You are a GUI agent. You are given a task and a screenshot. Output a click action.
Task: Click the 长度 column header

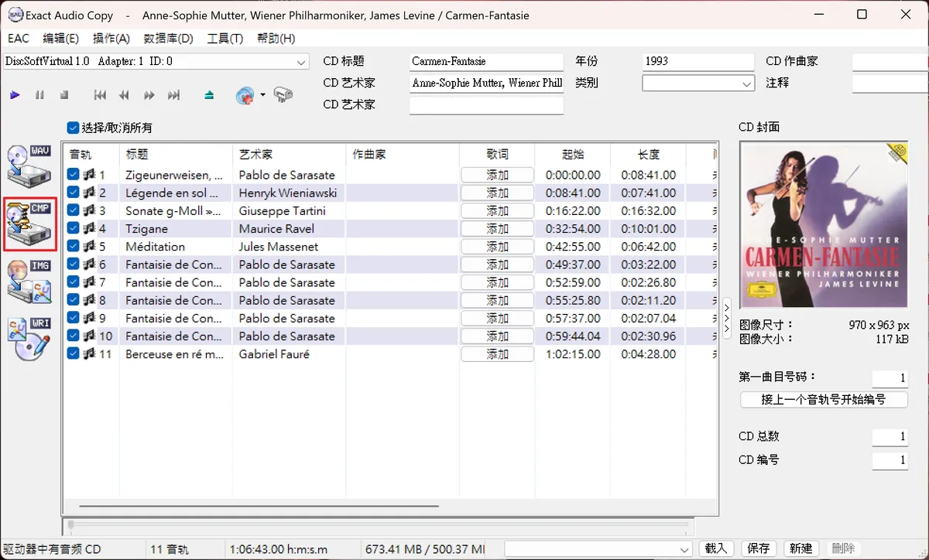pyautogui.click(x=649, y=154)
